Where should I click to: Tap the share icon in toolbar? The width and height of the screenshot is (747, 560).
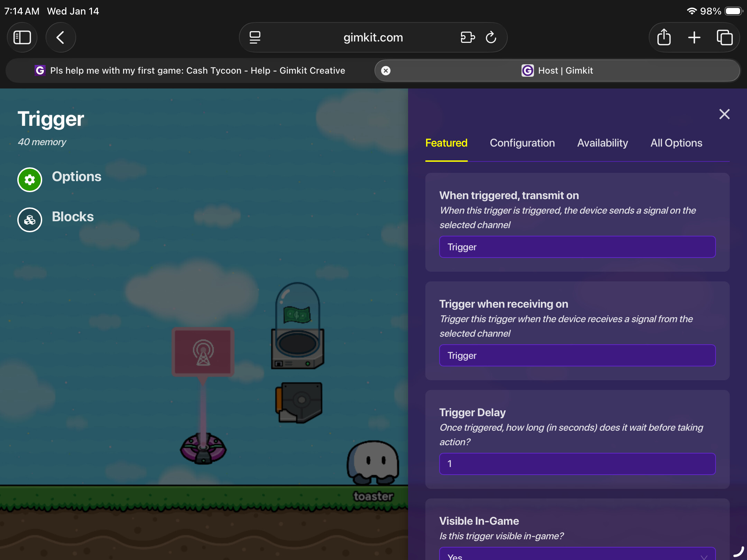click(664, 37)
